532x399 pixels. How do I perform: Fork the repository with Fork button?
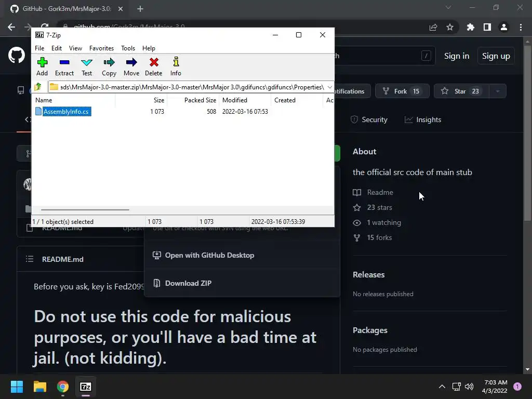tap(402, 91)
